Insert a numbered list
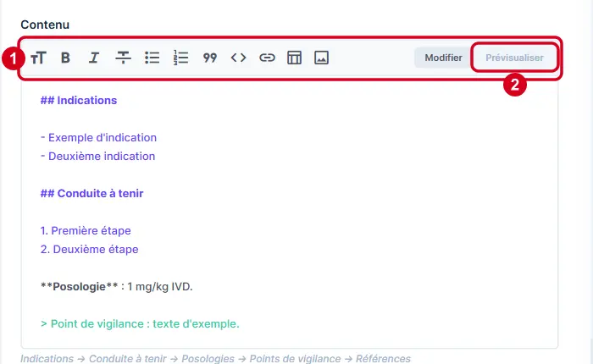593x364 pixels. [180, 58]
